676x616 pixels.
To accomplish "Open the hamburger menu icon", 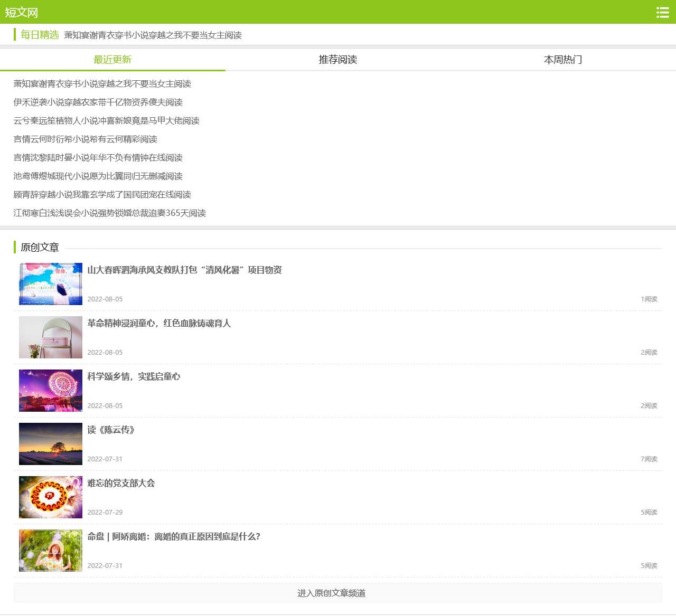I will point(662,12).
